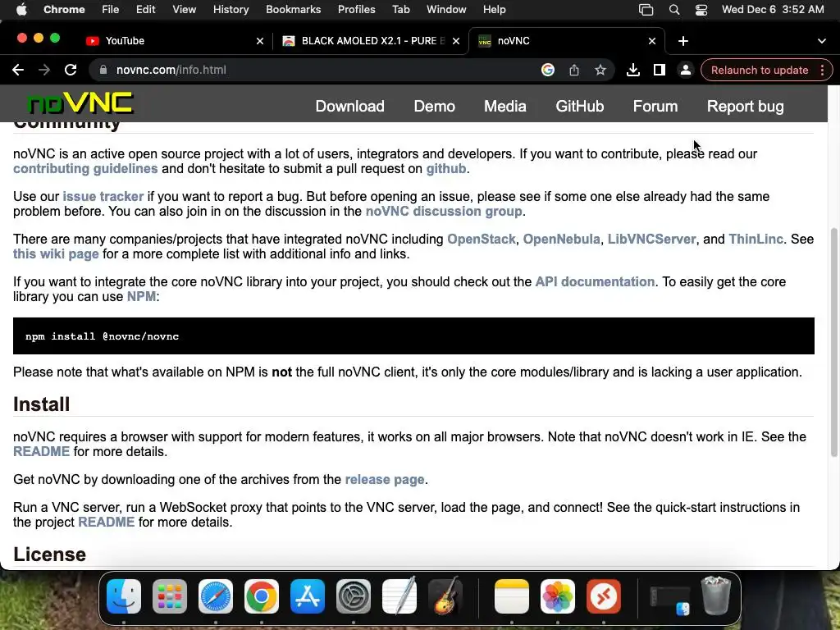
Task: Open the NPM link
Action: 141,297
